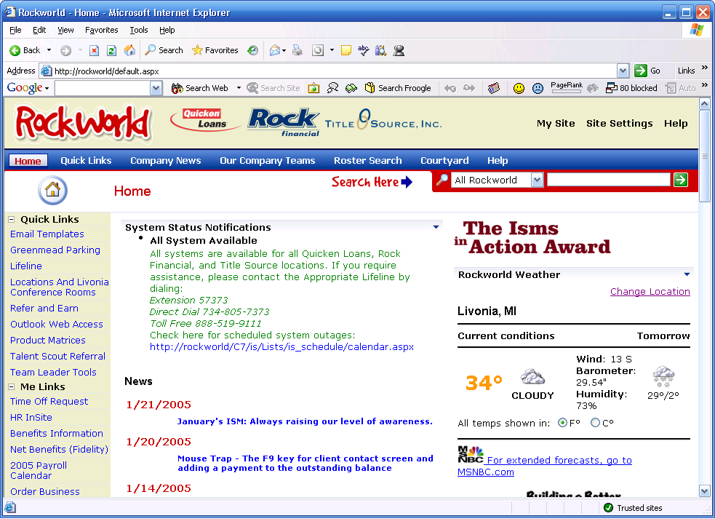
Task: Open the Email Templates link
Action: 47,234
